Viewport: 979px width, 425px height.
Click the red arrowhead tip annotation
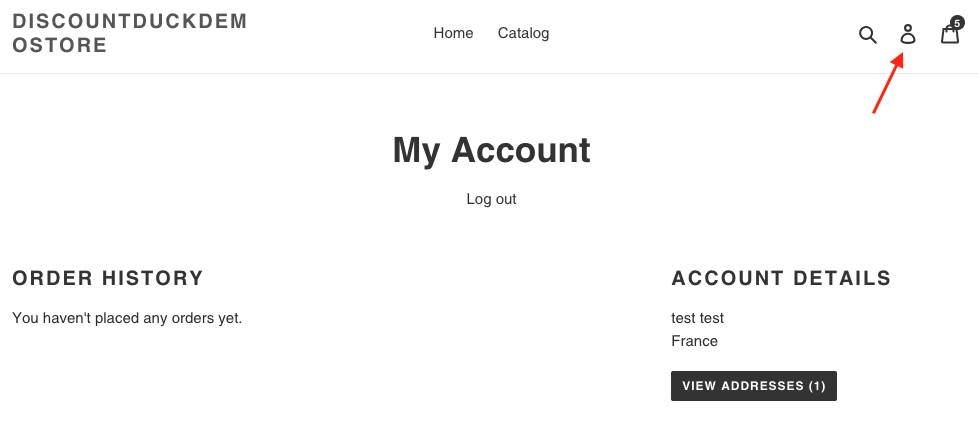901,58
